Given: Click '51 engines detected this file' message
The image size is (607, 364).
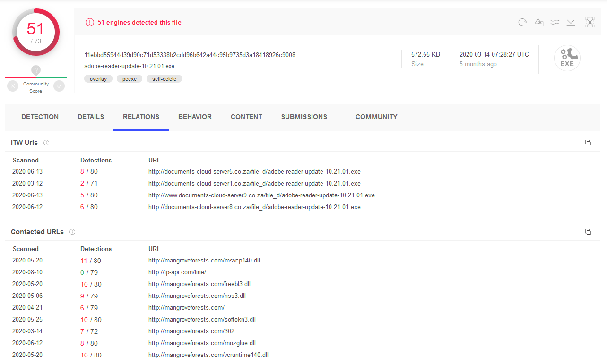Looking at the screenshot, I should tap(139, 22).
